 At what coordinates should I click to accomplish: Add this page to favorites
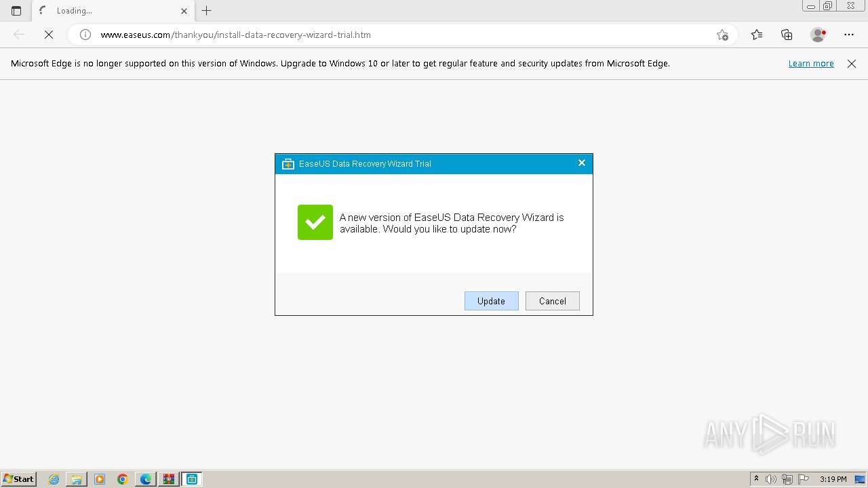[722, 35]
